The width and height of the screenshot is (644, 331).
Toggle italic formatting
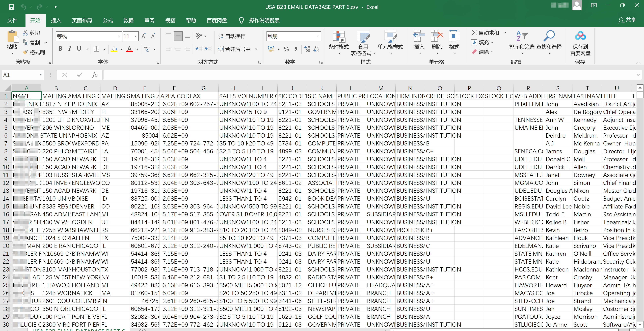click(70, 49)
